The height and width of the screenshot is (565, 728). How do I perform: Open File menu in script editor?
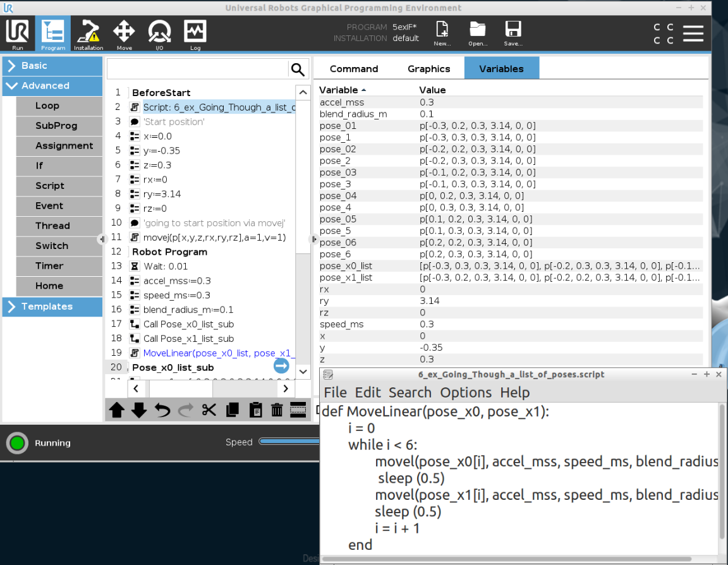click(x=335, y=392)
